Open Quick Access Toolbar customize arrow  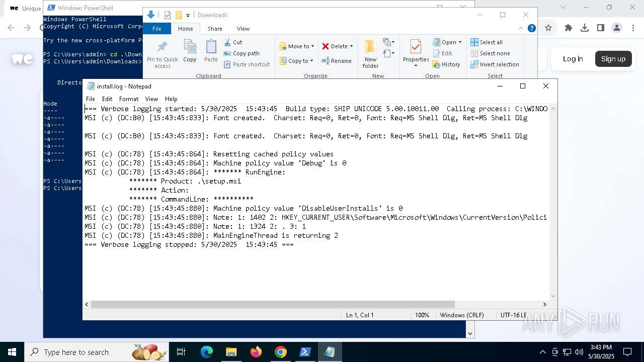188,15
